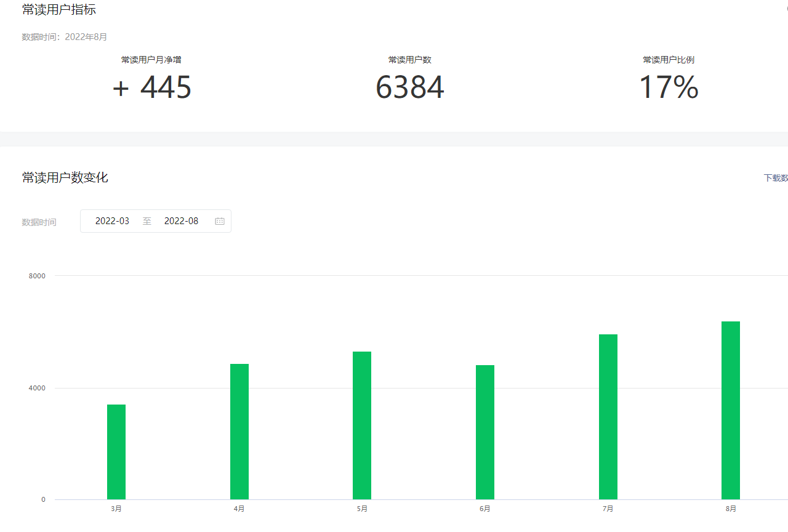Click the 8月 x-axis label
Screen dimensions: 788x532
click(x=731, y=509)
